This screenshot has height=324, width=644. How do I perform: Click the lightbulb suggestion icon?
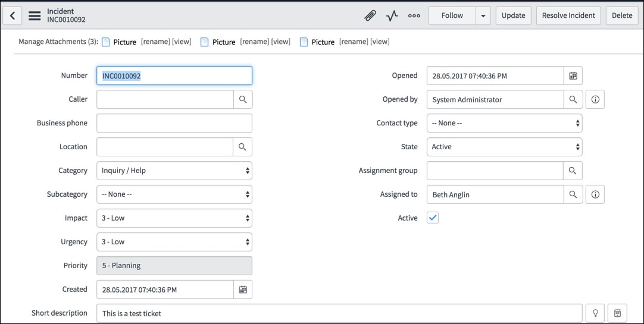click(595, 313)
